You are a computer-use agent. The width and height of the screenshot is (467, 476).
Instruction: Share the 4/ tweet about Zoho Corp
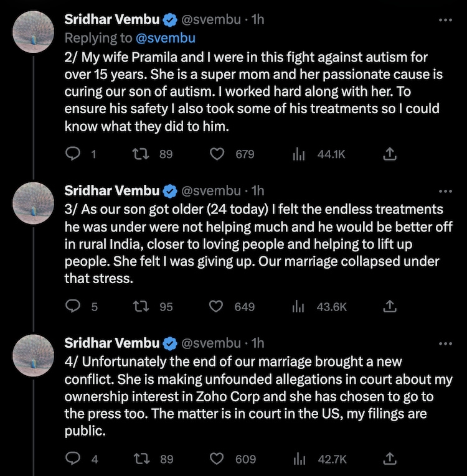click(390, 459)
